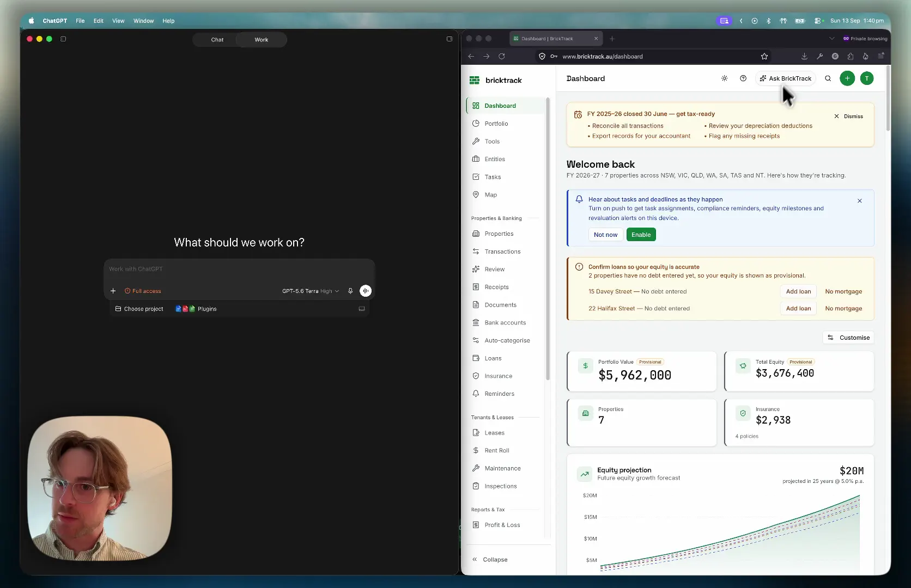Open the Portfolio Value card
The image size is (911, 588).
click(x=642, y=371)
